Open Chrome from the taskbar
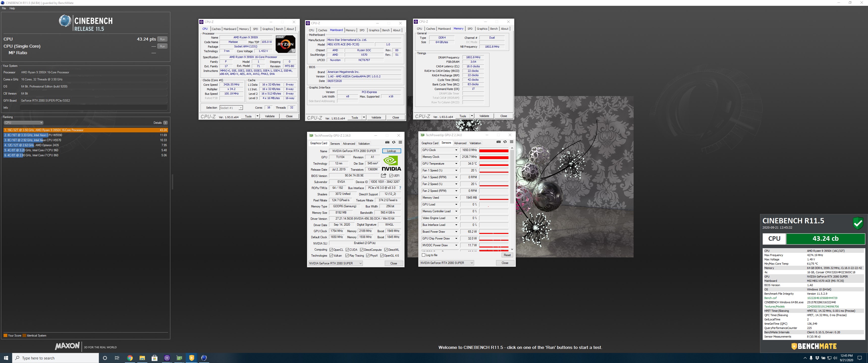868x363 pixels. (x=130, y=358)
